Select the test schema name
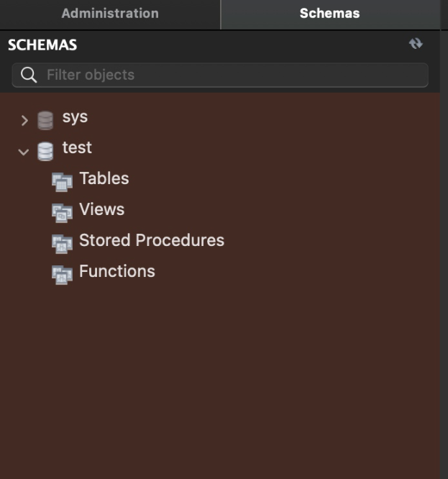 pyautogui.click(x=77, y=148)
